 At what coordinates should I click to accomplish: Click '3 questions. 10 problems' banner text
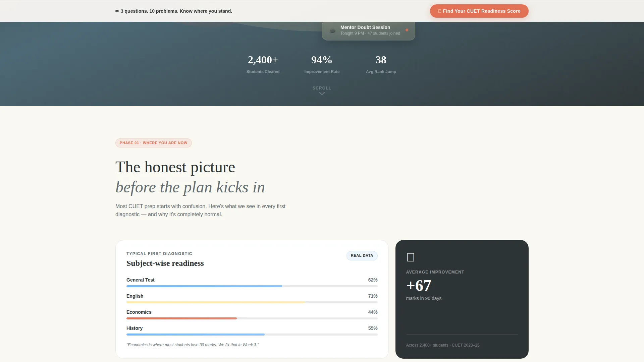(x=176, y=11)
